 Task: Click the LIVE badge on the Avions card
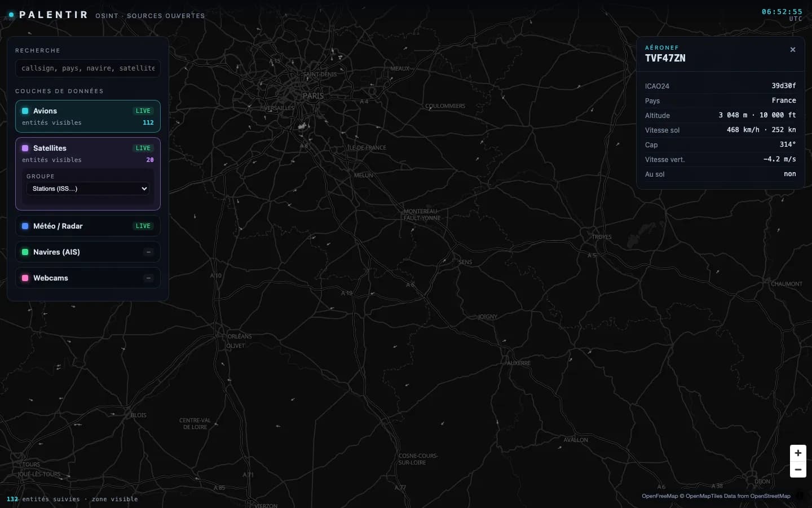(x=143, y=111)
